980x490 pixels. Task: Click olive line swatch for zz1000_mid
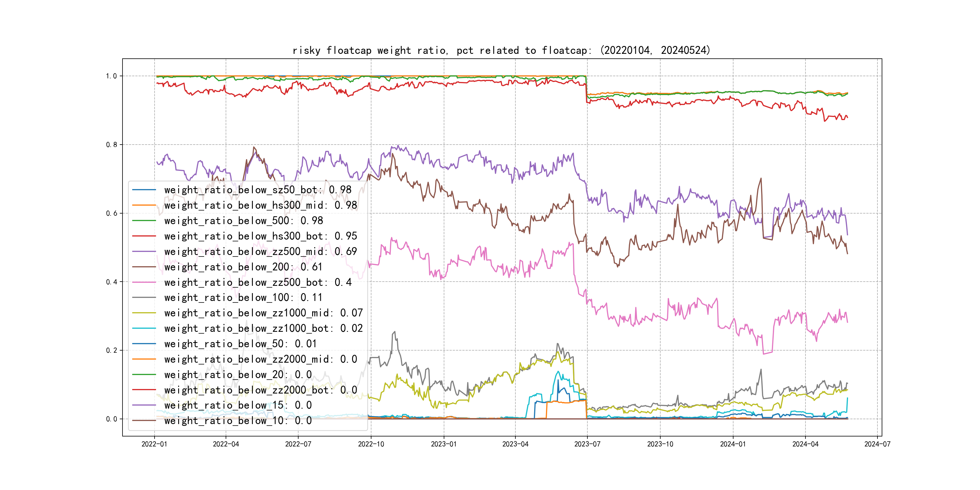144,313
